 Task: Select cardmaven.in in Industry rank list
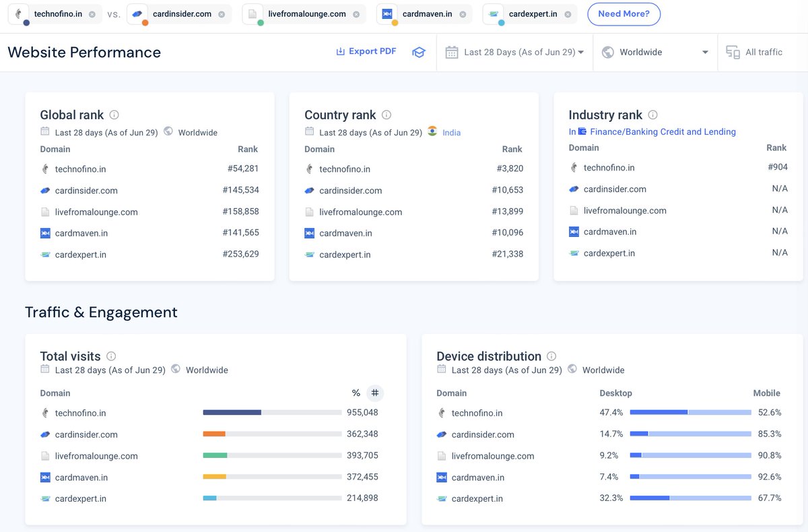[610, 232]
